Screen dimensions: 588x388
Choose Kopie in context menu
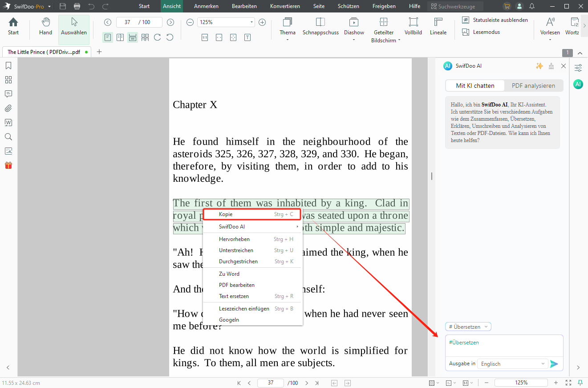[x=252, y=214]
